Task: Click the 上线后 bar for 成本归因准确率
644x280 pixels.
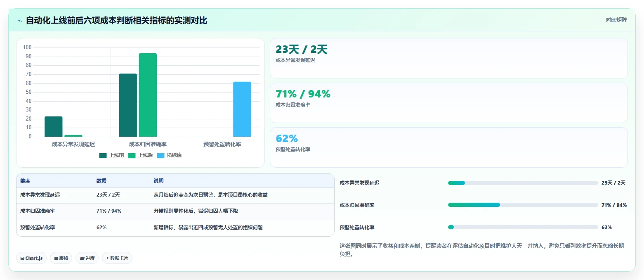Action: pyautogui.click(x=148, y=95)
